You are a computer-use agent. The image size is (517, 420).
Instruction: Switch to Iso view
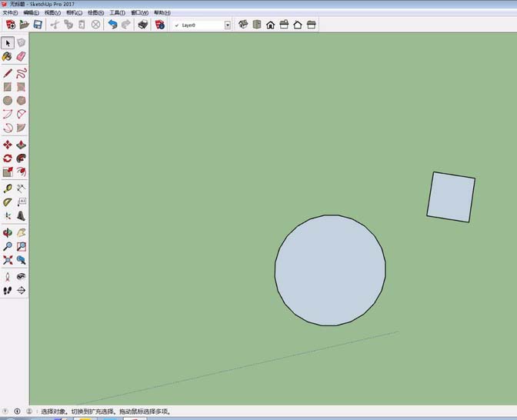(244, 25)
